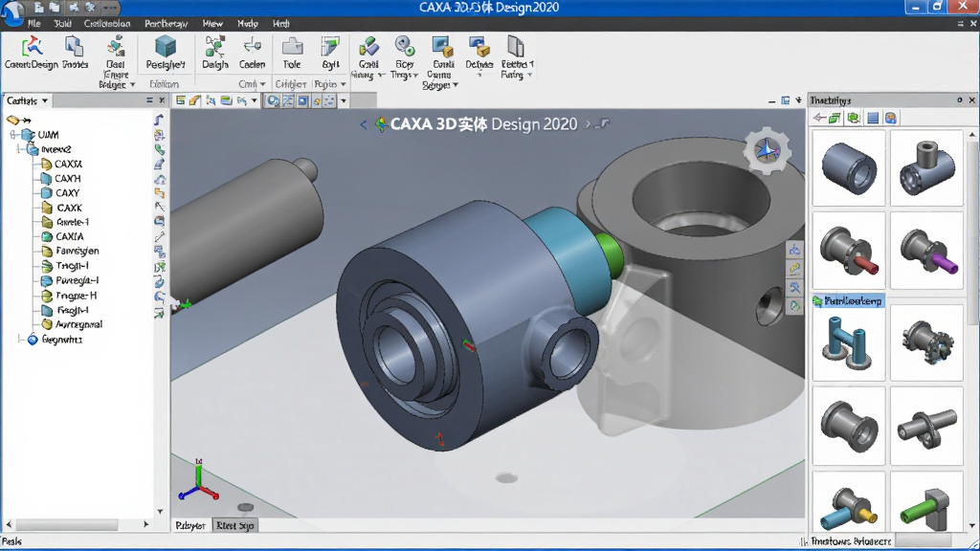Select the Avrtegnal item in the tree
The image size is (980, 551).
(78, 324)
